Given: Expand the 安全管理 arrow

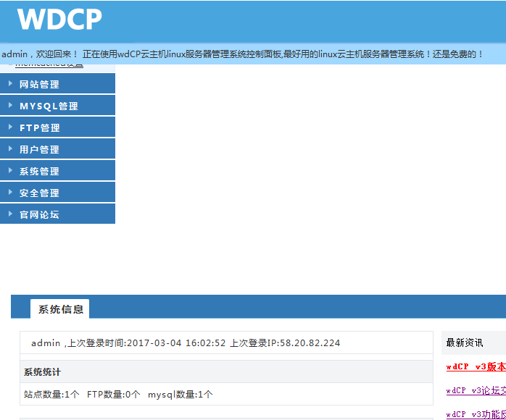Looking at the screenshot, I should click(x=10, y=193).
